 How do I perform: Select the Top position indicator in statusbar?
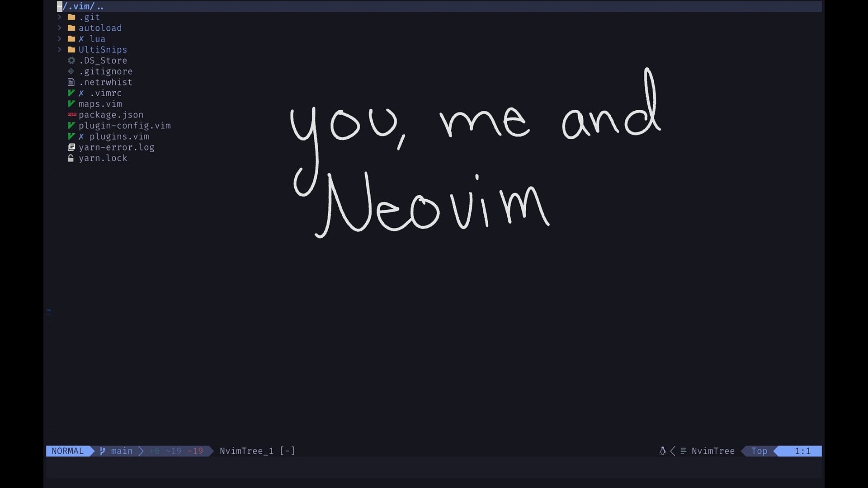coord(759,451)
